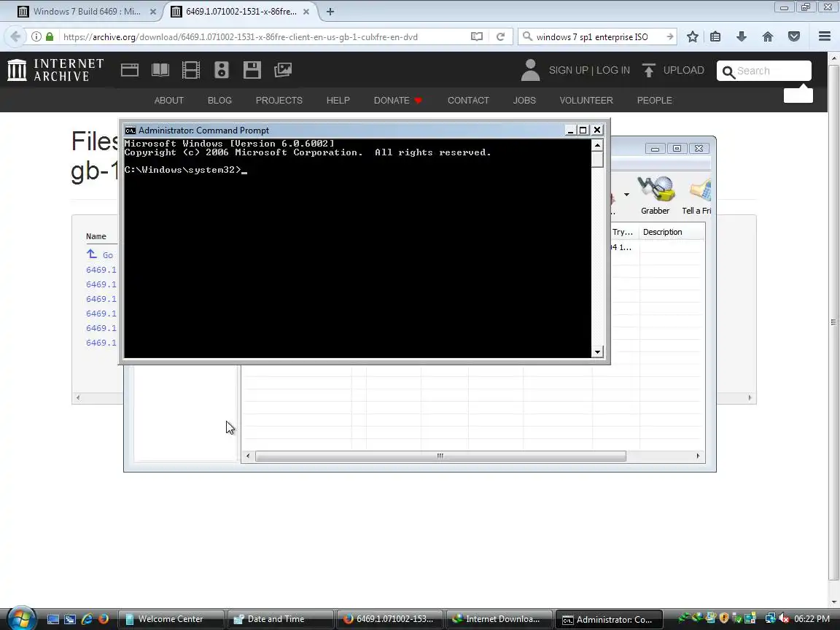Click the user avatar icon

coord(530,70)
